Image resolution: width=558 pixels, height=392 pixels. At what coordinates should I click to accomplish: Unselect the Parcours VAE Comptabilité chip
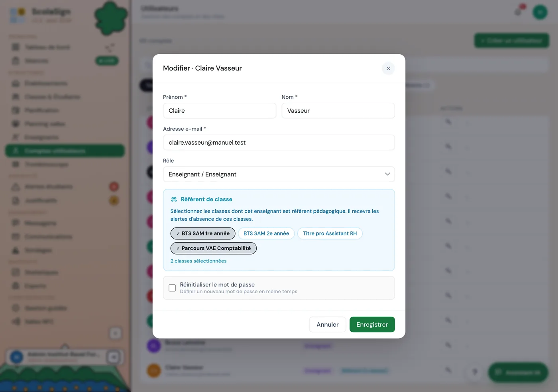(214, 248)
